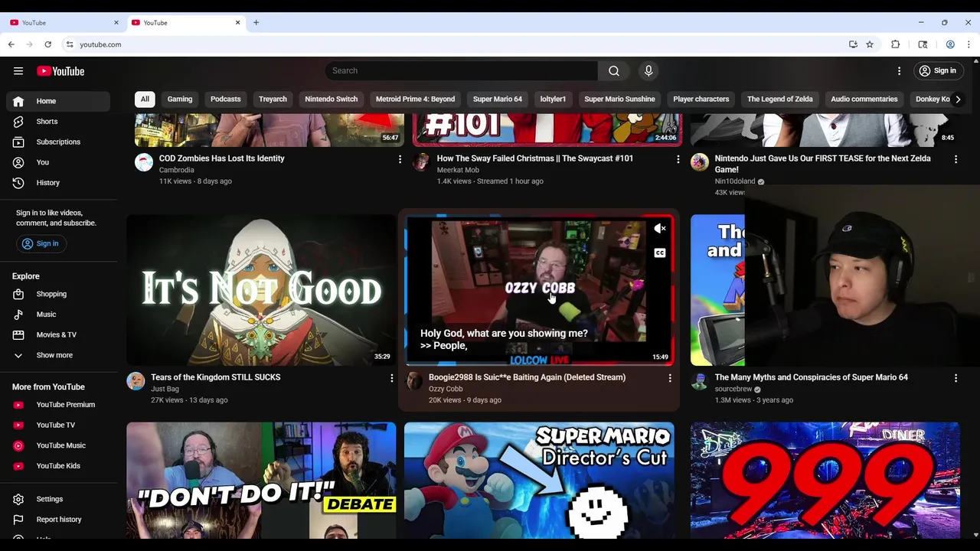980x551 pixels.
Task: Unmute the Boogie2988 video preview
Action: click(x=660, y=229)
